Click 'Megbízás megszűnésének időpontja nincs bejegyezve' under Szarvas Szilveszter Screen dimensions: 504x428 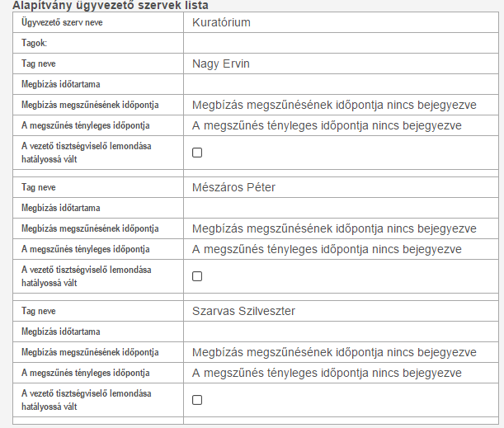334,352
